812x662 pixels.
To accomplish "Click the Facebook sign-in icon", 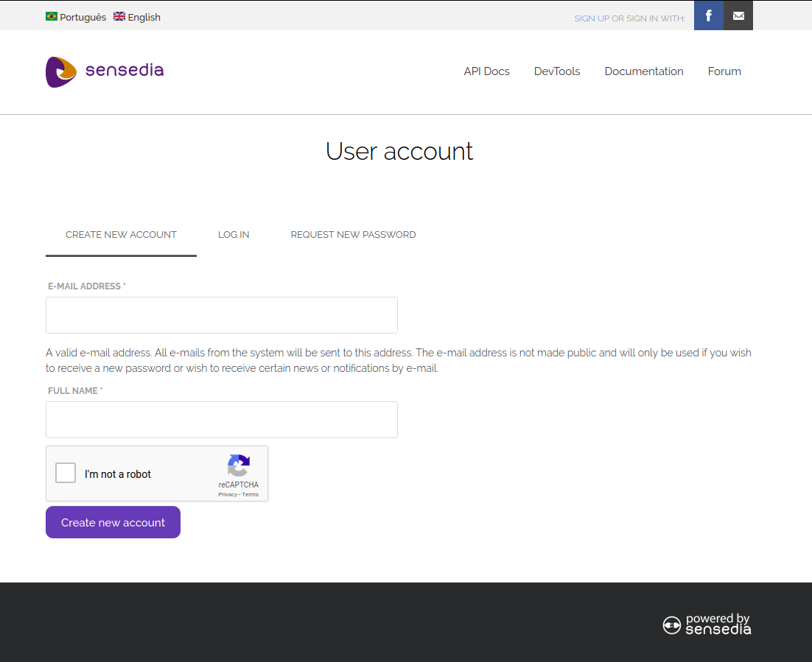I will coord(708,15).
